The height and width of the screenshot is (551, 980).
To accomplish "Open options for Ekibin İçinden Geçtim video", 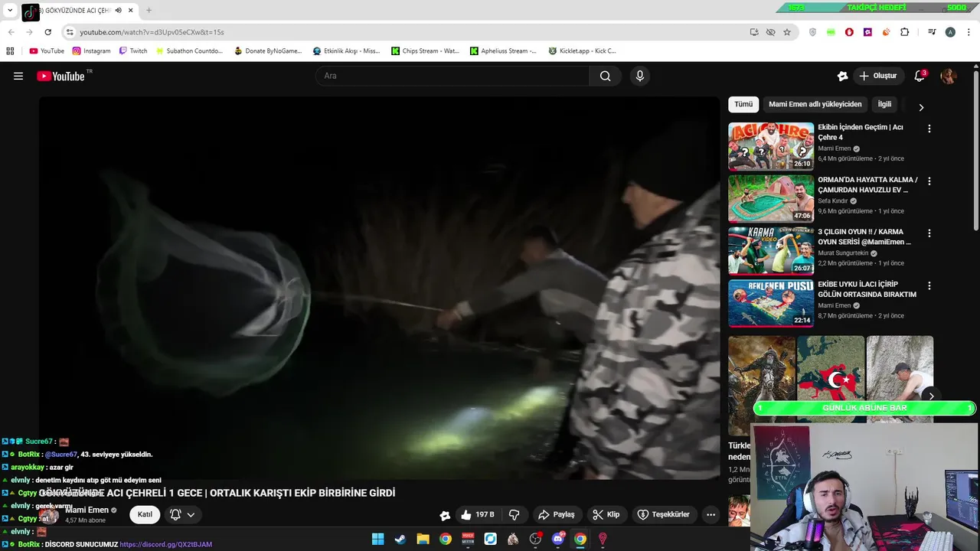I will pos(929,129).
